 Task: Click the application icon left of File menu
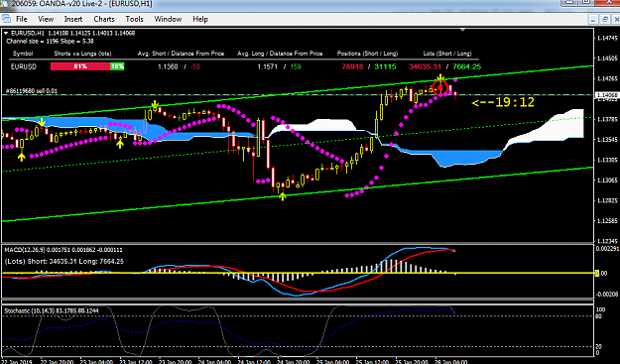pos(6,19)
